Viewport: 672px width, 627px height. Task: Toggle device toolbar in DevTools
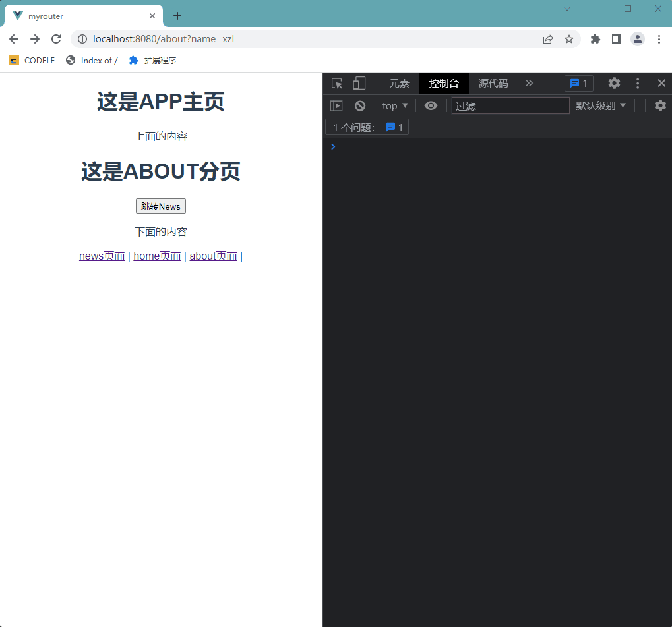(359, 83)
